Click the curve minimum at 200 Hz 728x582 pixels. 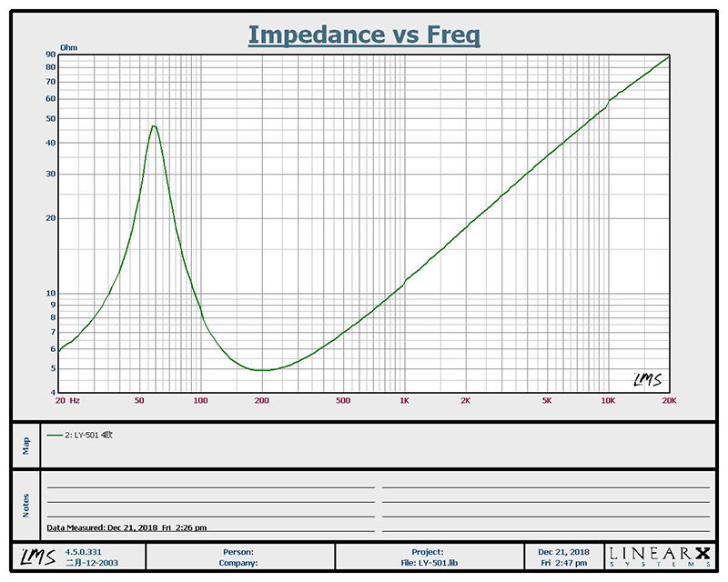(262, 370)
